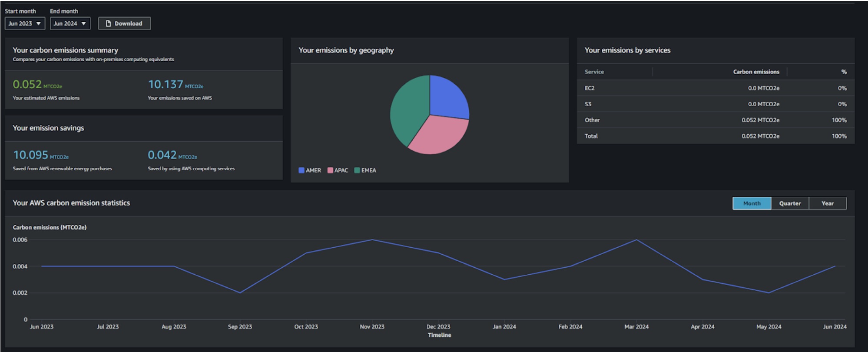Click the Download file icon
This screenshot has height=352, width=868.
tap(108, 23)
